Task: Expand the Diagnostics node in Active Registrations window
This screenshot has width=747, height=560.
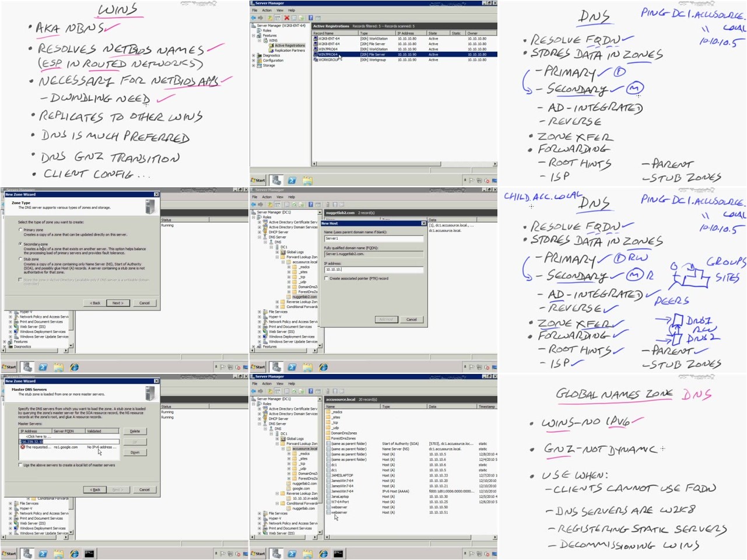Action: point(254,55)
